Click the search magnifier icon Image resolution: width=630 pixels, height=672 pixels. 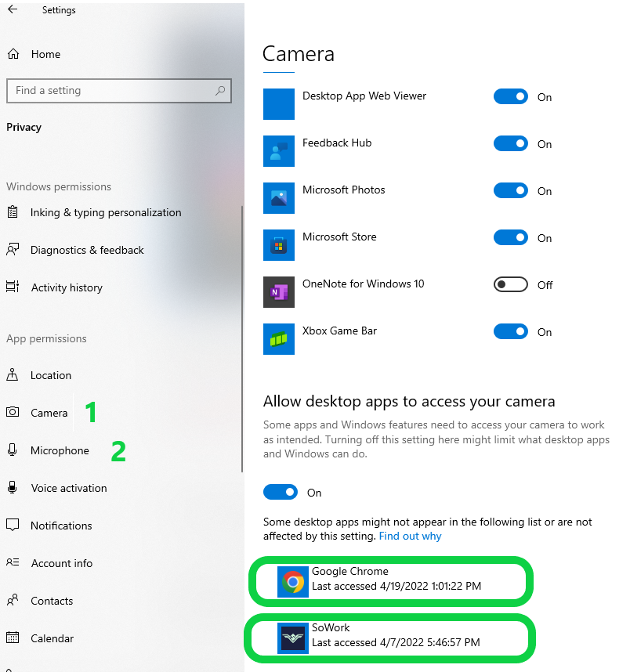[220, 90]
